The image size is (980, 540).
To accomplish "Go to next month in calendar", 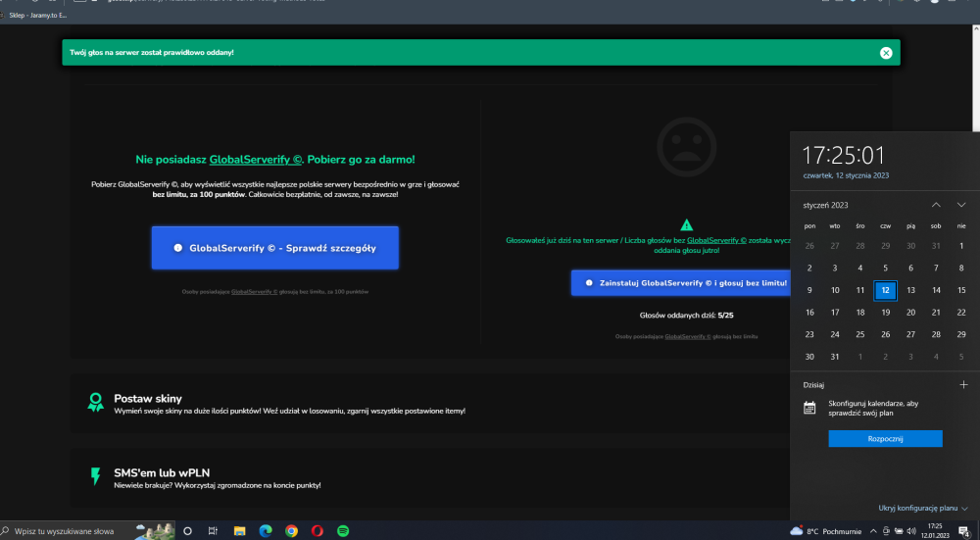I will click(x=961, y=205).
